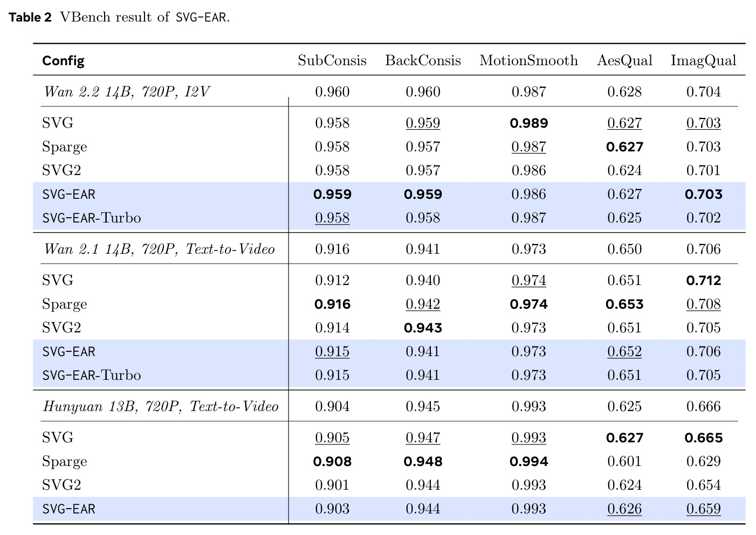Click the underlined 0.652 AesQual value
This screenshot has height=535, width=756.
coord(624,351)
